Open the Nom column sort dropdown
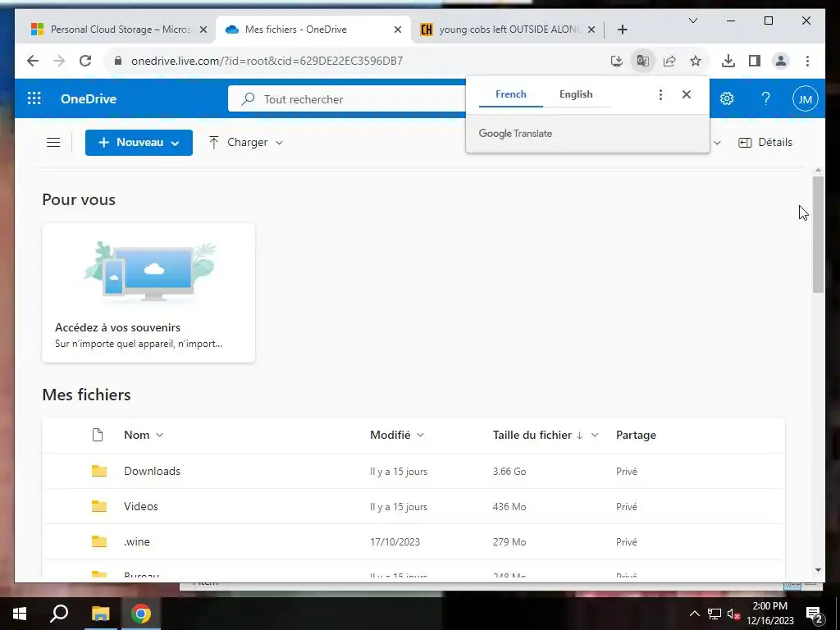This screenshot has width=840, height=630. 159,435
